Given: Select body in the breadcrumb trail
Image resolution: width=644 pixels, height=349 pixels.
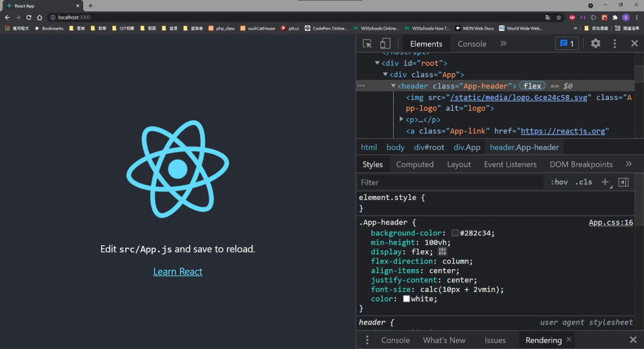Looking at the screenshot, I should (x=395, y=147).
